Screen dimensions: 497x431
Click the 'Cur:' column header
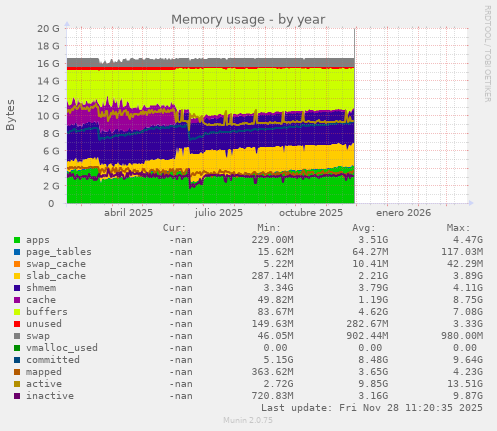coord(174,228)
